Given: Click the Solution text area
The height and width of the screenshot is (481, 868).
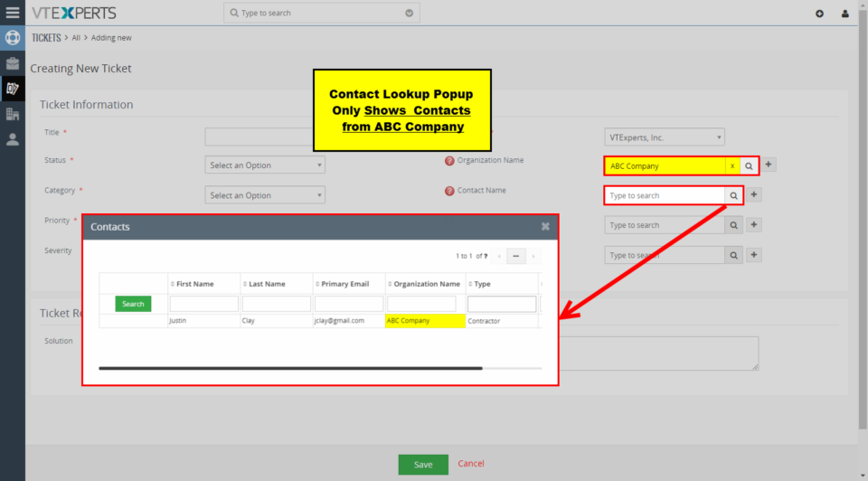Looking at the screenshot, I should [x=659, y=354].
